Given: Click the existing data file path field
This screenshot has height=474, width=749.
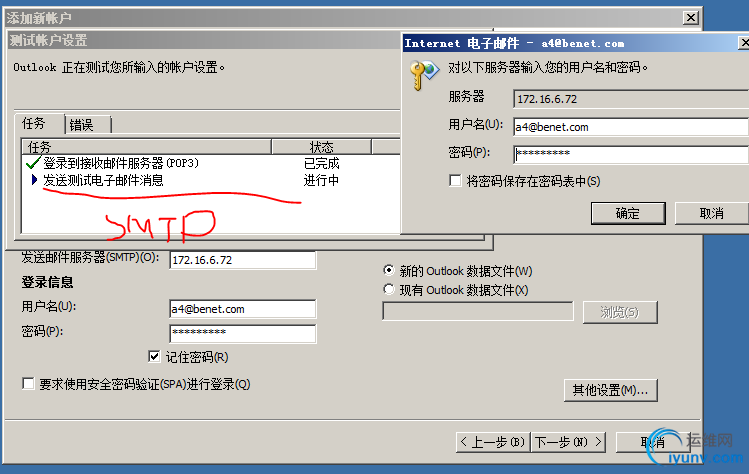Looking at the screenshot, I should (478, 311).
